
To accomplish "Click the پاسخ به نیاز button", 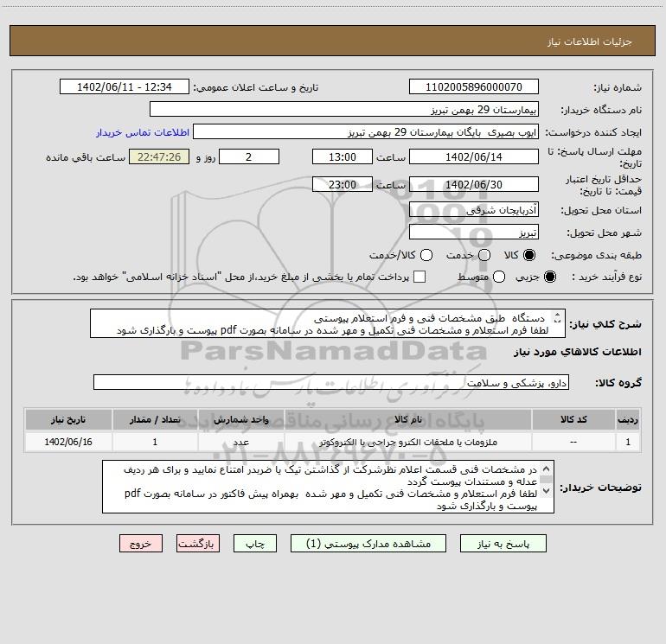I will coord(503,544).
